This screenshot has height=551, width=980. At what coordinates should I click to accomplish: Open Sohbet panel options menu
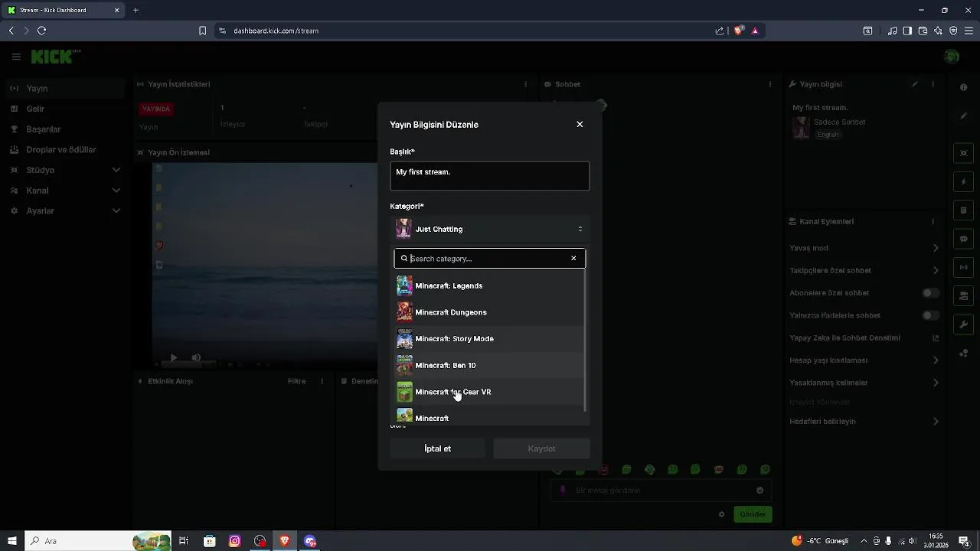pos(769,84)
